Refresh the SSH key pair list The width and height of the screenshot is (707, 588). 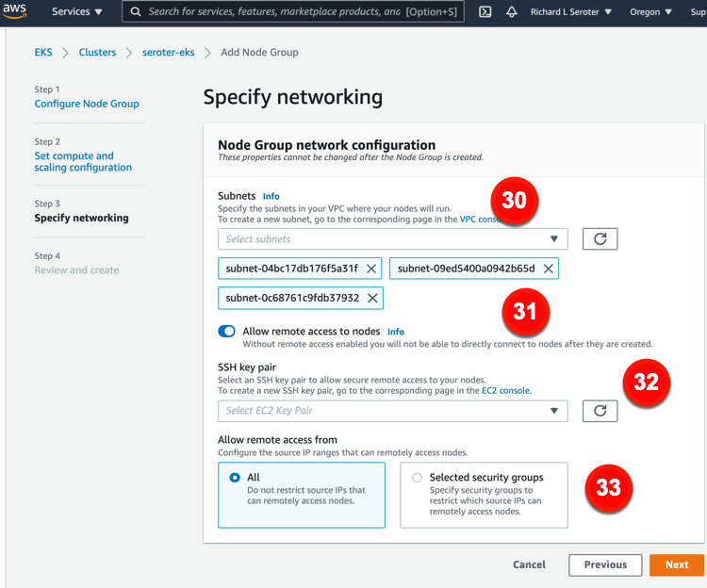[600, 411]
